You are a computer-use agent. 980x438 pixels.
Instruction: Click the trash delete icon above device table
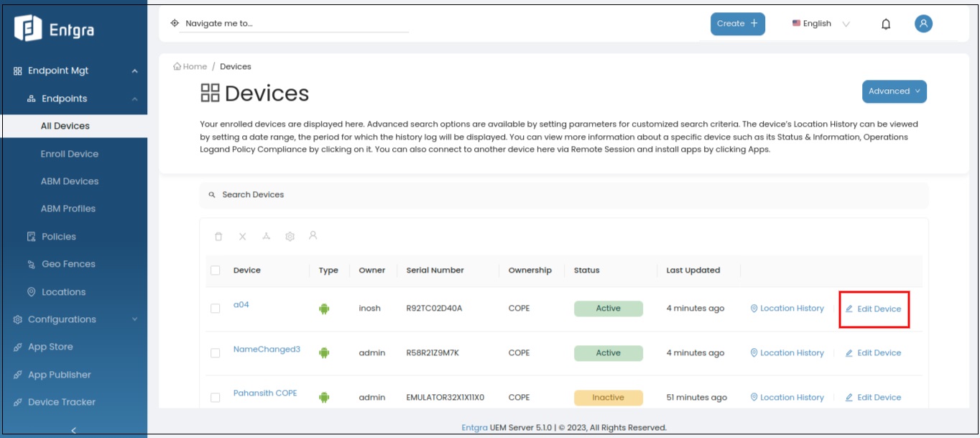pos(218,237)
